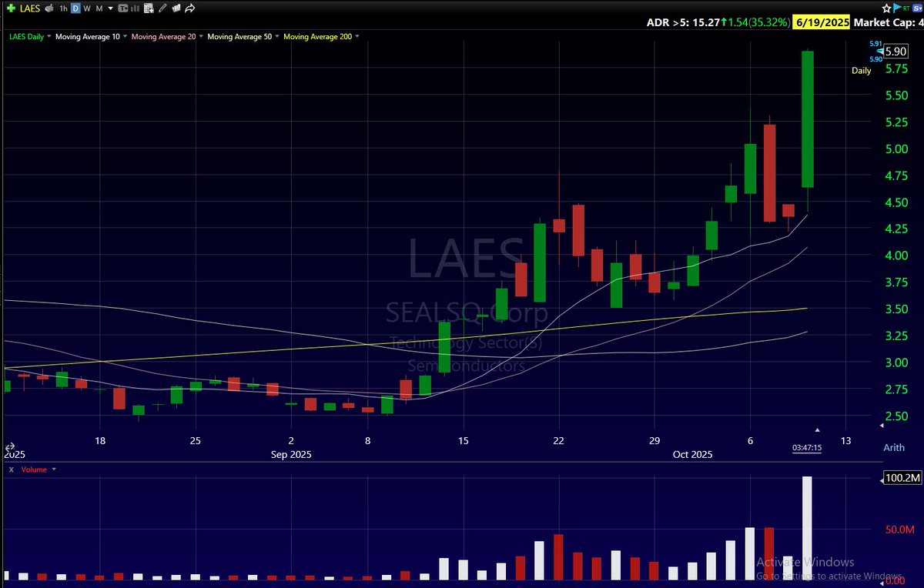
Task: Click the LAES ticker symbol field
Action: [30, 8]
